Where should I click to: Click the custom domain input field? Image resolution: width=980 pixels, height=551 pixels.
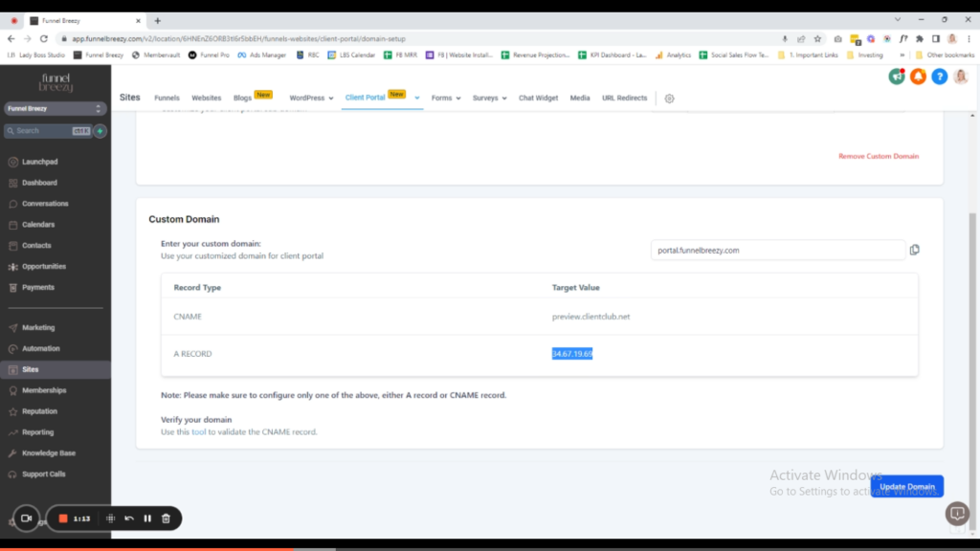777,251
